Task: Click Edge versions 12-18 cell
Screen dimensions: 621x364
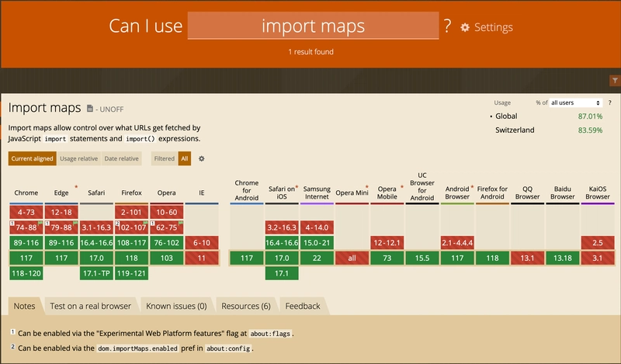Action: (61, 212)
